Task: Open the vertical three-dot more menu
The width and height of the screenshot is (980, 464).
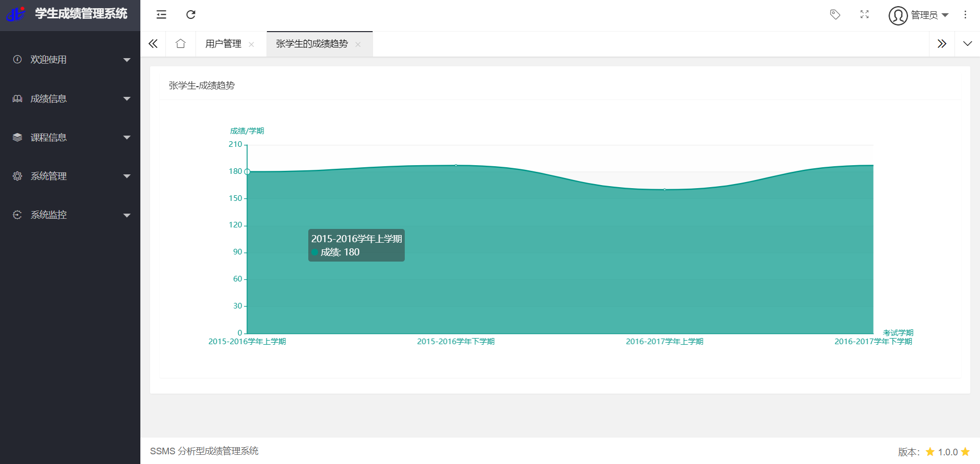Action: (965, 15)
